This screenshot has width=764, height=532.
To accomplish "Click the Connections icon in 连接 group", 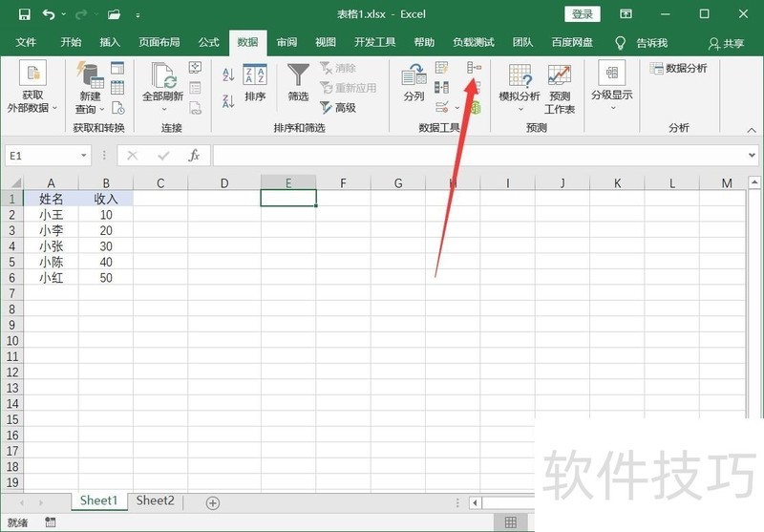I will pos(195,67).
